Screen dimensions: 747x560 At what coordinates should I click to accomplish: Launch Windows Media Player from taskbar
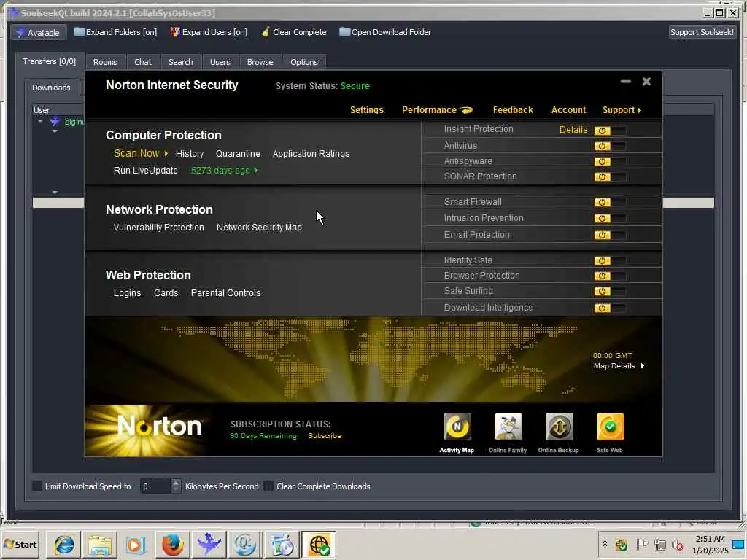136,545
